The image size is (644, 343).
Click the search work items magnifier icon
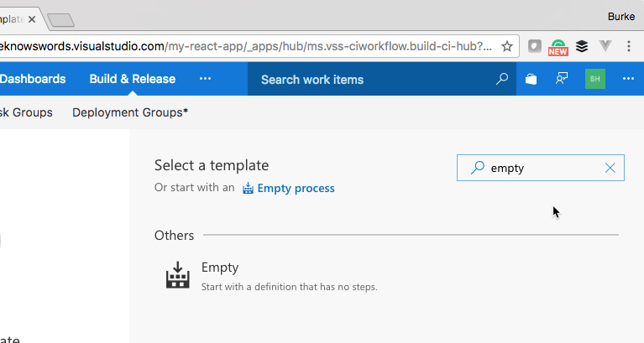coord(502,79)
